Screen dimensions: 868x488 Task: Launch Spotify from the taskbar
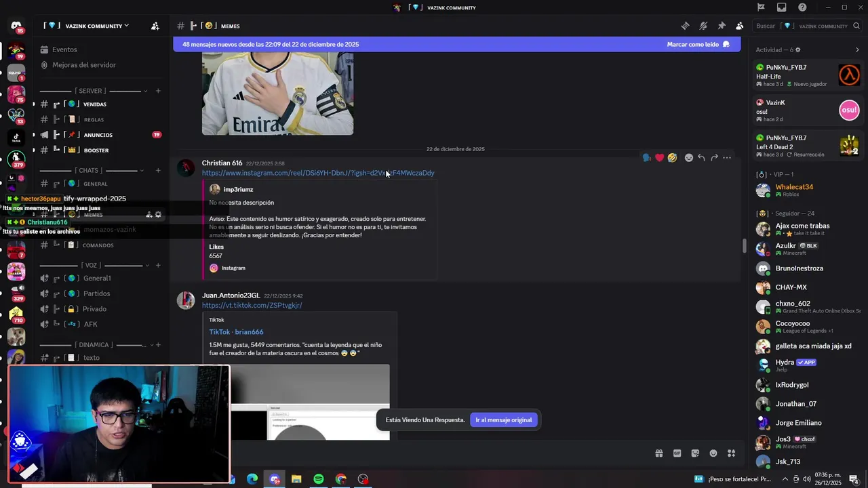tap(319, 479)
